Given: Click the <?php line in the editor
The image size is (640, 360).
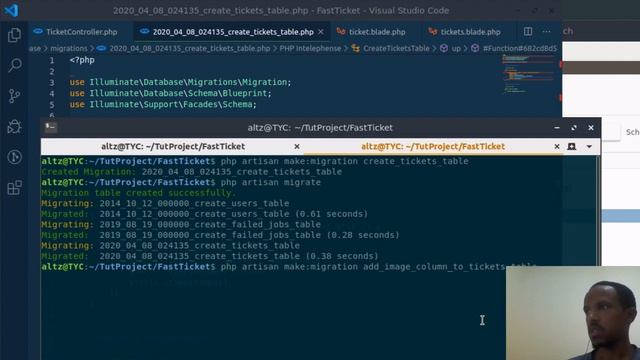Looking at the screenshot, I should tap(82, 60).
